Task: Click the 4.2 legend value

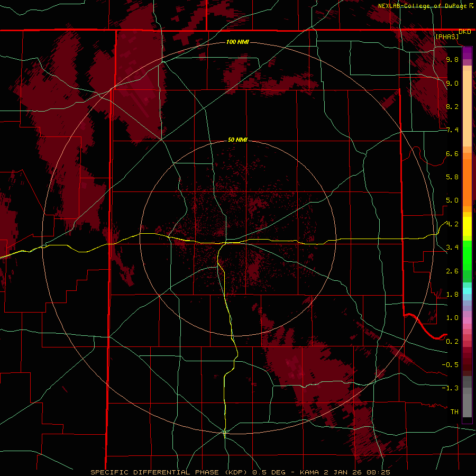Action: point(452,224)
